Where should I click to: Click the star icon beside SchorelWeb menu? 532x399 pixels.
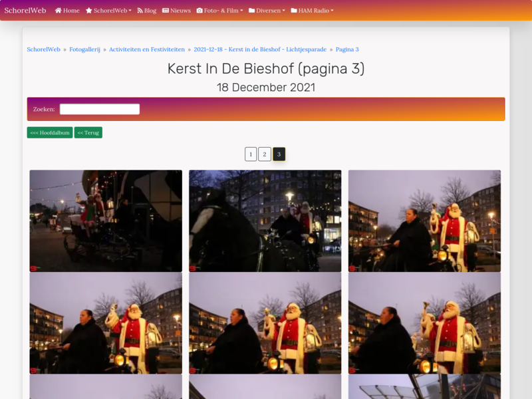[x=89, y=11]
